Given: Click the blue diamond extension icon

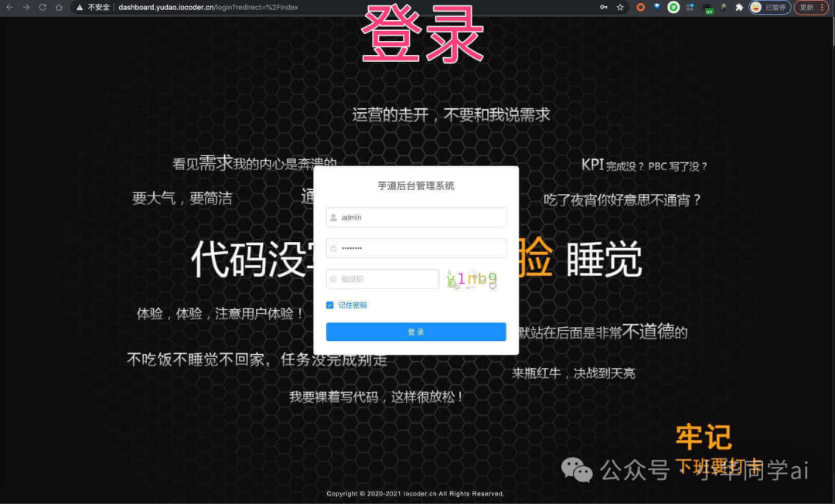Looking at the screenshot, I should pyautogui.click(x=657, y=7).
